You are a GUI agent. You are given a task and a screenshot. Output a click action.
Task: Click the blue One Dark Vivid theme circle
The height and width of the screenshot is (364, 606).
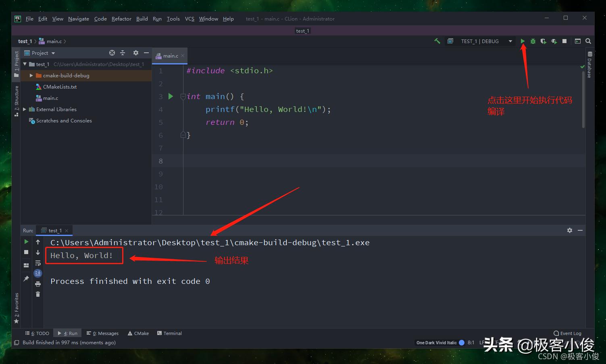point(462,343)
